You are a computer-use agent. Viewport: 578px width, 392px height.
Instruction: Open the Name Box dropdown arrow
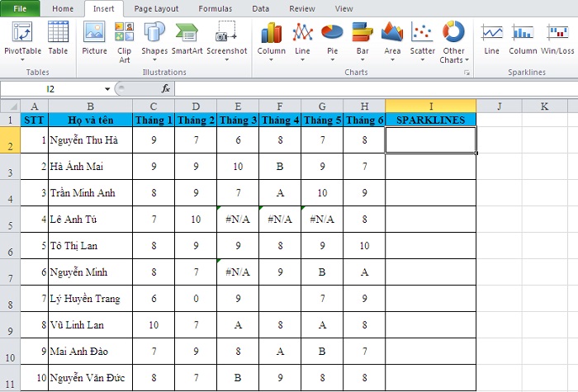[x=107, y=89]
